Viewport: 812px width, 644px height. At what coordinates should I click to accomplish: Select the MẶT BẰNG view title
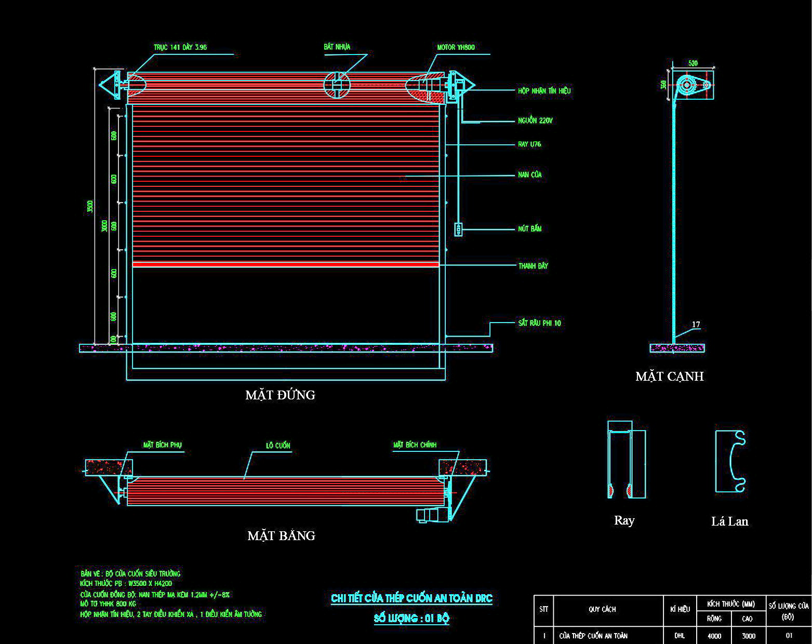[x=281, y=536]
